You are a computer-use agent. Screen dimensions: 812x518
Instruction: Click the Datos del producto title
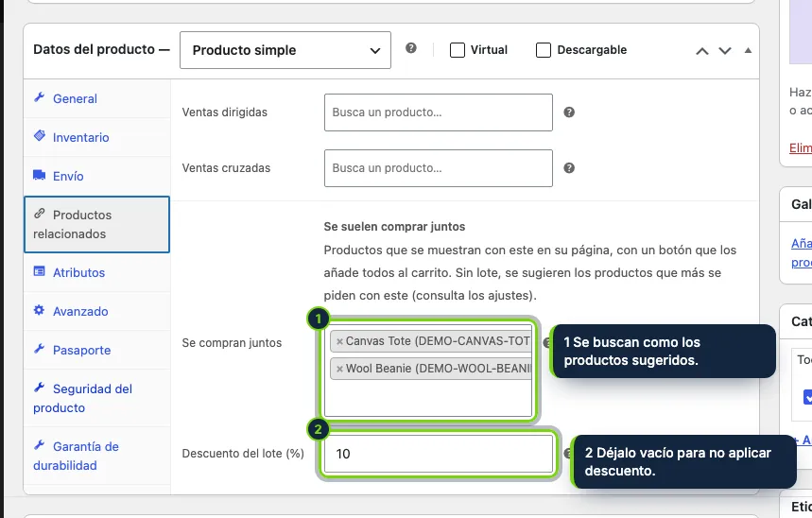coord(101,50)
